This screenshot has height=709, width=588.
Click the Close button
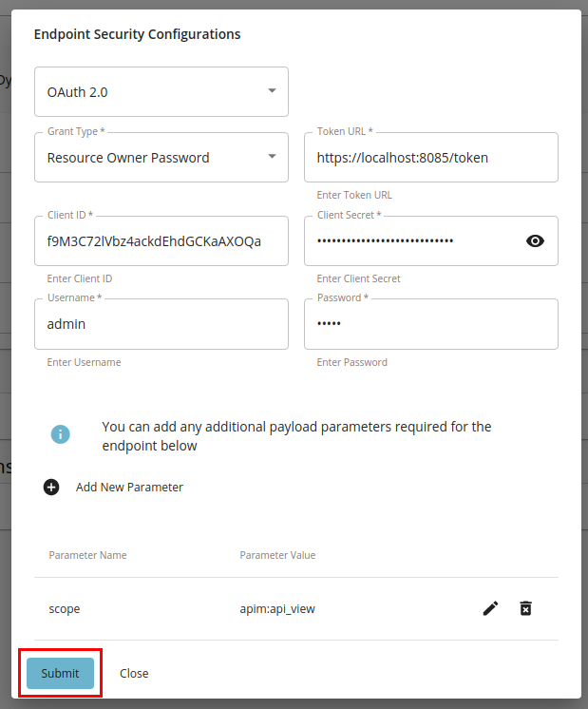click(134, 673)
